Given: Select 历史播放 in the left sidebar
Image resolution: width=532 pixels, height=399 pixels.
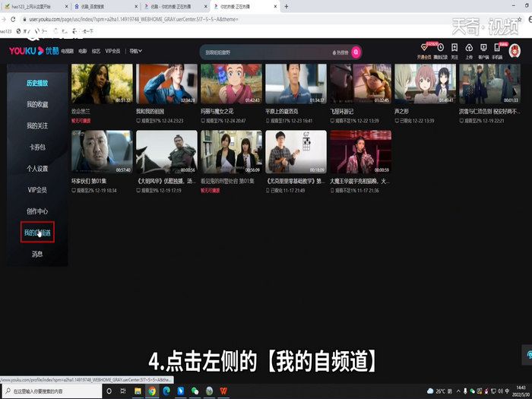Looking at the screenshot, I should point(37,83).
